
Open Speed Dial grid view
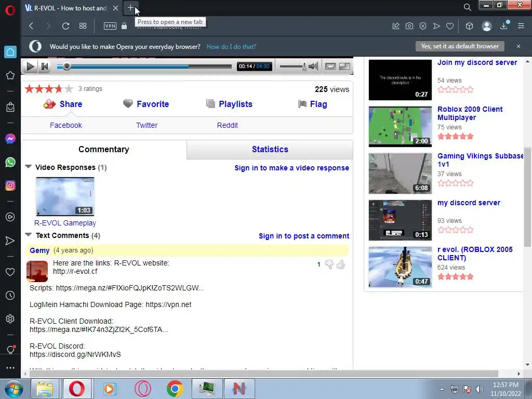tap(83, 26)
